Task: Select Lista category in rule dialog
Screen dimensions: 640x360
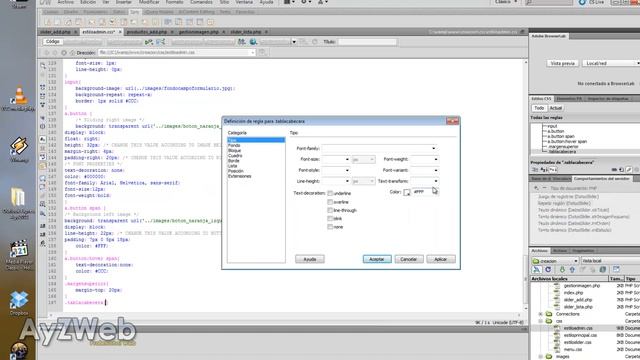Action: click(233, 166)
